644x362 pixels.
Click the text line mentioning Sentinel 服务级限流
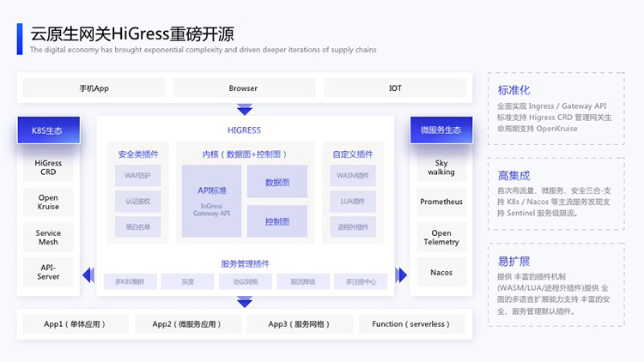point(538,213)
